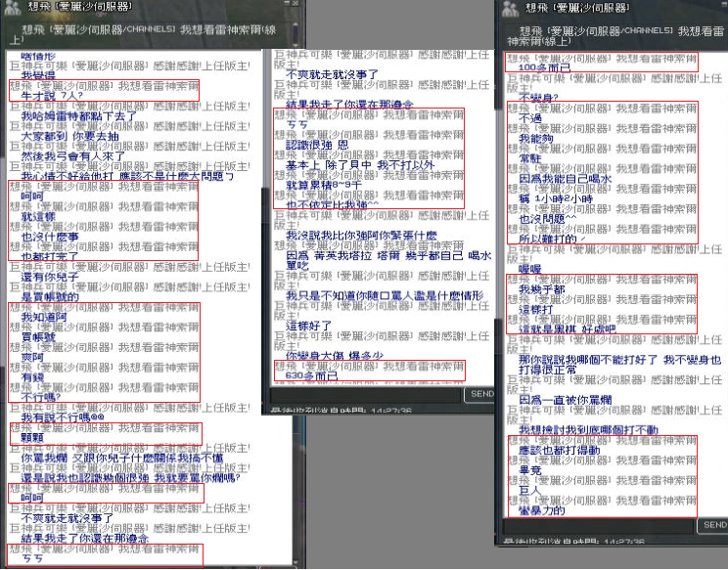Click the message '因為我能自己喝水'

(565, 179)
